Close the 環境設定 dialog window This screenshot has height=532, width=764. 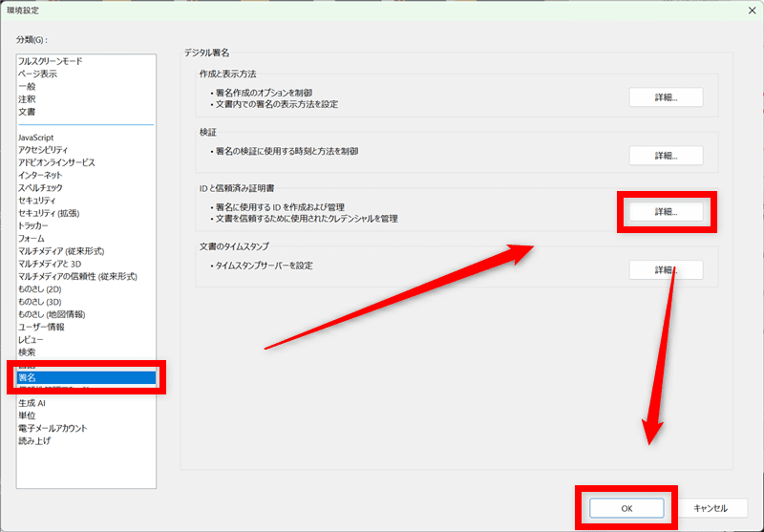753,11
